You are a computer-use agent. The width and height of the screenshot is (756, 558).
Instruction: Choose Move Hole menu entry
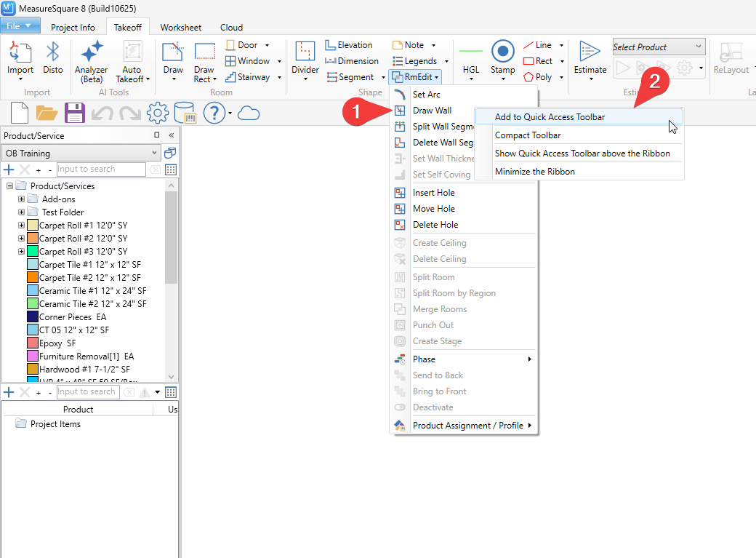click(463, 209)
